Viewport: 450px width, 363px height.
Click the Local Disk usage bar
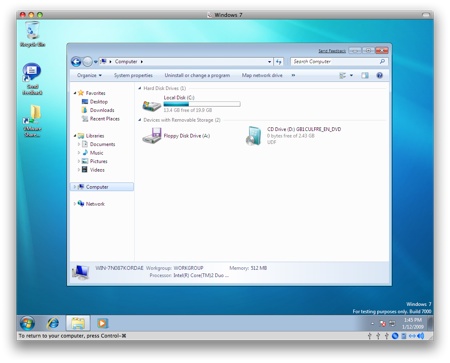[202, 104]
